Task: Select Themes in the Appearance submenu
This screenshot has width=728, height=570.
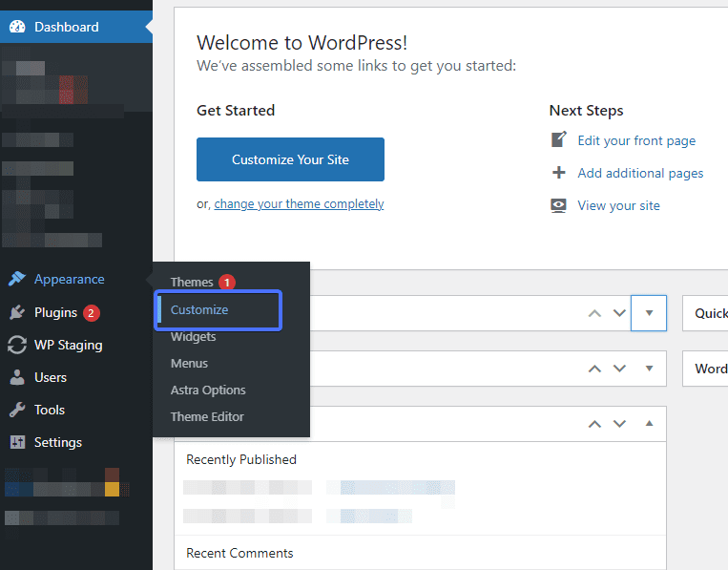Action: coord(192,282)
